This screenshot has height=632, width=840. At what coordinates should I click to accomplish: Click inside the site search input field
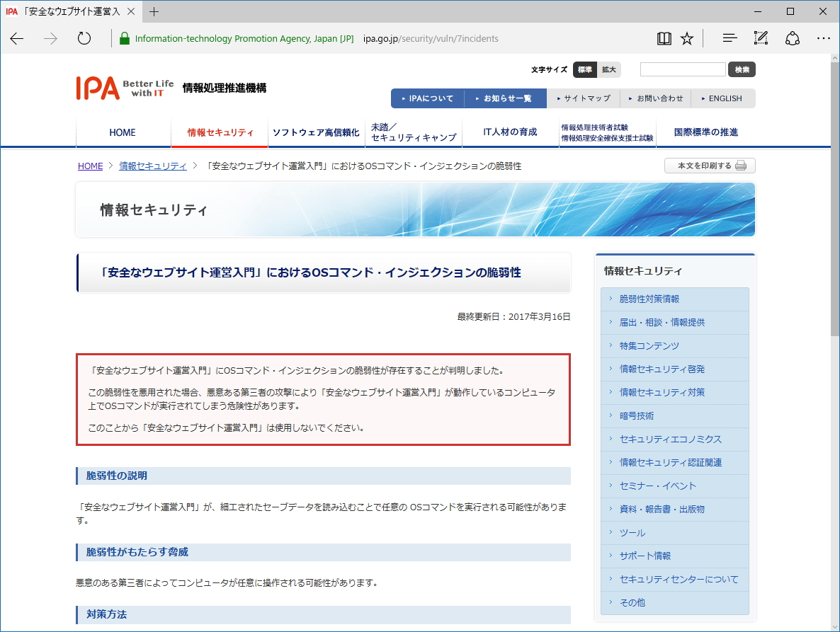(682, 69)
